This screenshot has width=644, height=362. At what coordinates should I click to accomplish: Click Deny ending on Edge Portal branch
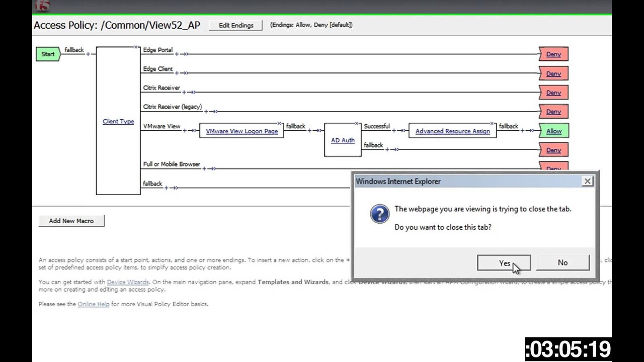click(553, 54)
